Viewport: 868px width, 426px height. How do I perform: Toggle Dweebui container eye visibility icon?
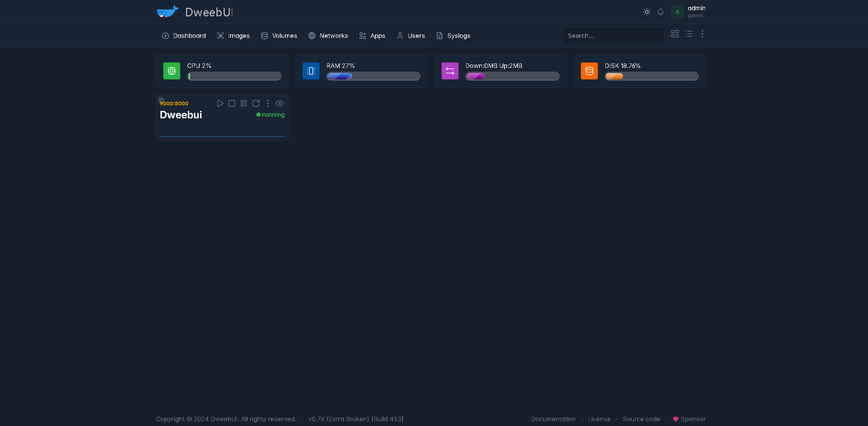pyautogui.click(x=280, y=103)
